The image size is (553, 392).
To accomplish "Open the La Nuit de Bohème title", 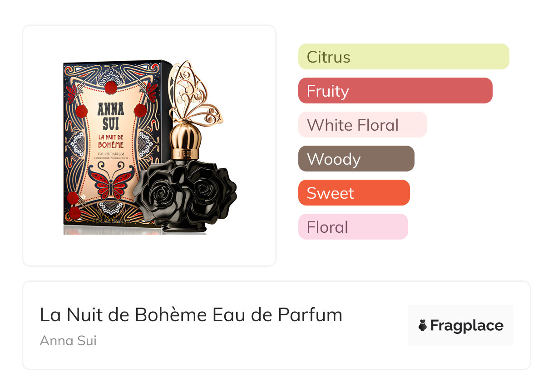I will coord(191,315).
